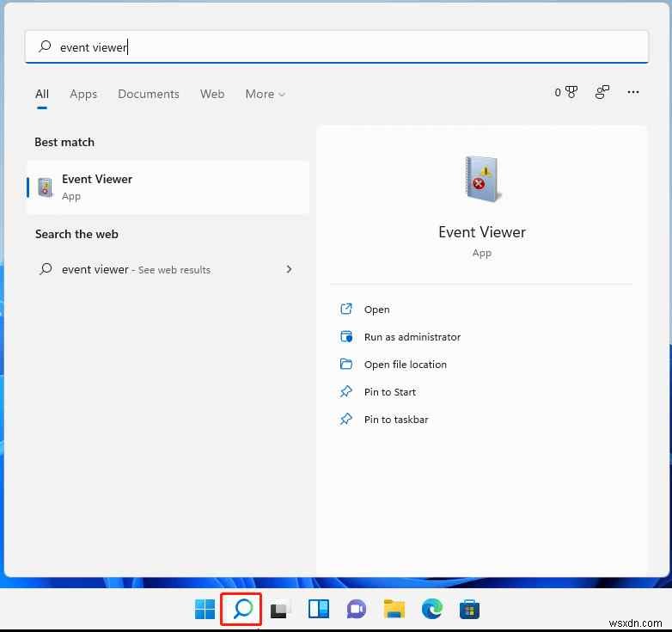672x632 pixels.
Task: Click the Event Viewer best match icon
Action: (45, 187)
